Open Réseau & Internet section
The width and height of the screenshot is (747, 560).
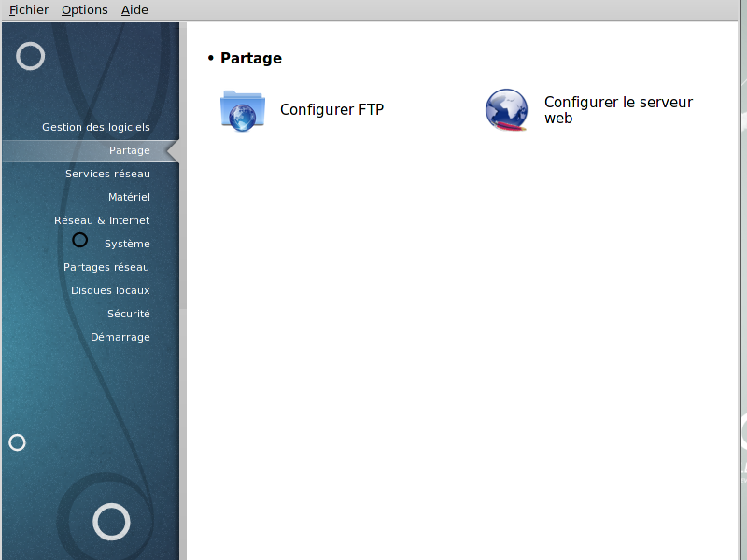[102, 220]
